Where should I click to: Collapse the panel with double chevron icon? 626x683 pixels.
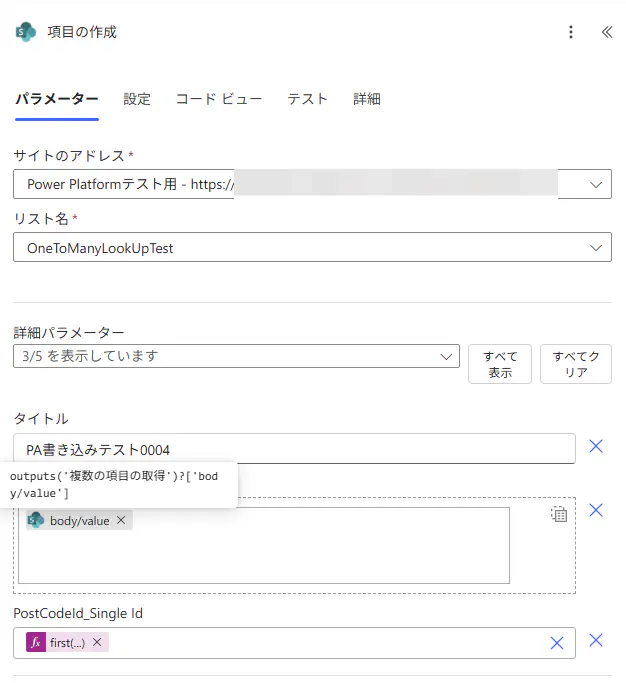[606, 32]
